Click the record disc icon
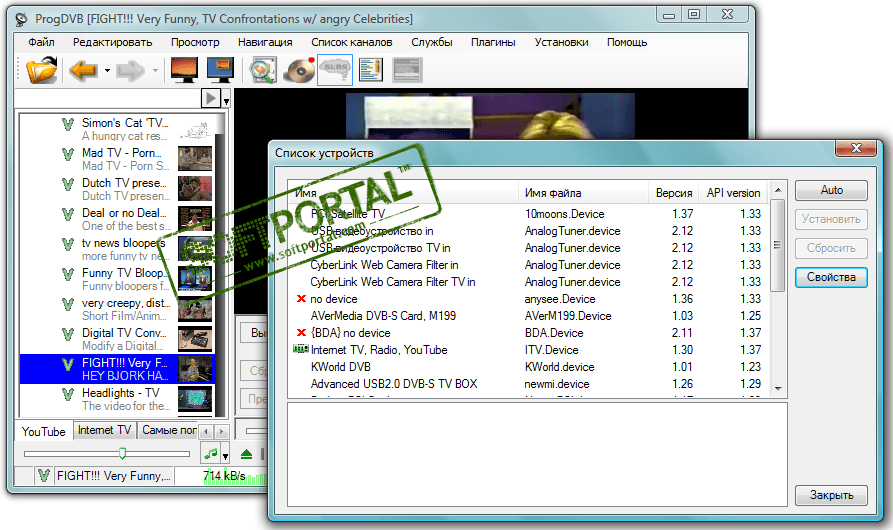The height and width of the screenshot is (530, 893). (x=300, y=70)
